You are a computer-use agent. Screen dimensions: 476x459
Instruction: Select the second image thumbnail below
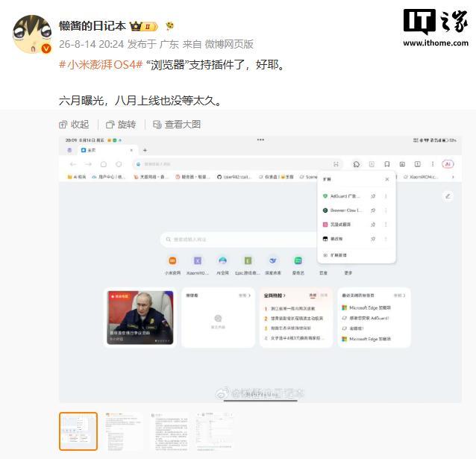click(123, 431)
